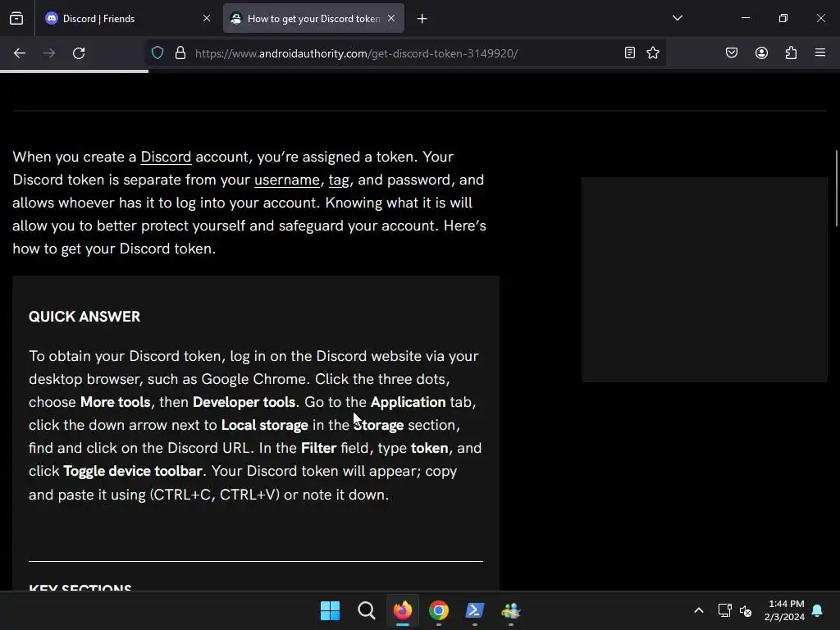840x630 pixels.
Task: Click the QUICK ANSWER heading
Action: tap(84, 317)
